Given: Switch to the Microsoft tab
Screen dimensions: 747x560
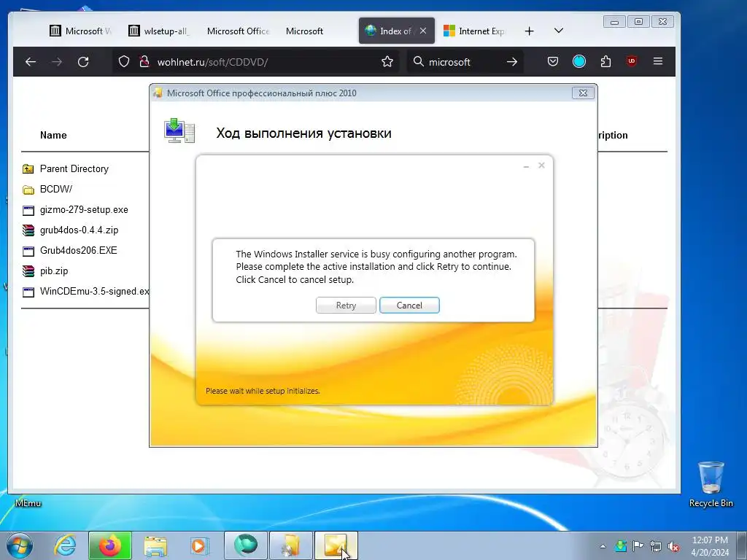Looking at the screenshot, I should coord(305,31).
